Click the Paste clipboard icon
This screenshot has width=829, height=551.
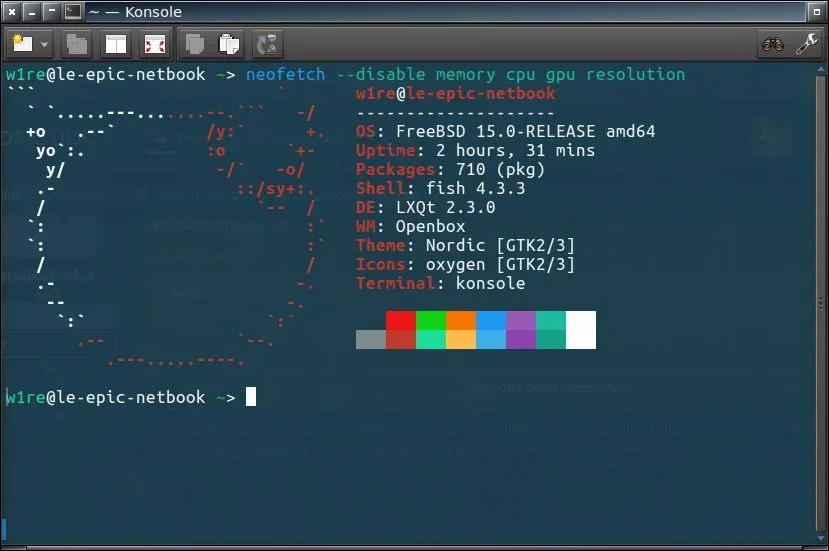(229, 44)
